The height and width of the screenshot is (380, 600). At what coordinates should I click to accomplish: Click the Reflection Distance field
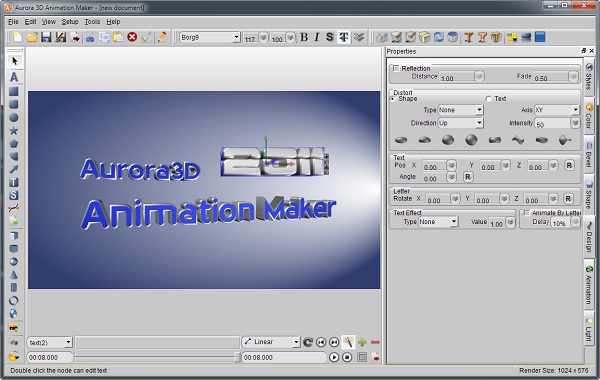coord(456,77)
